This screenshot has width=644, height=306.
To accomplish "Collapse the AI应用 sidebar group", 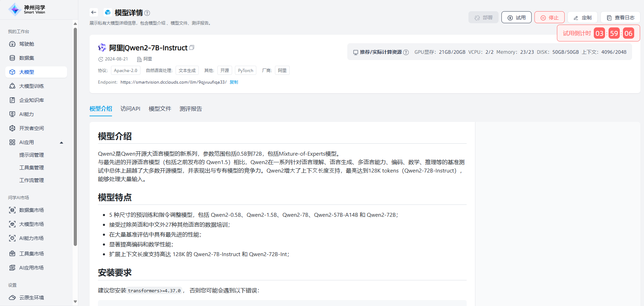I will pyautogui.click(x=61, y=143).
